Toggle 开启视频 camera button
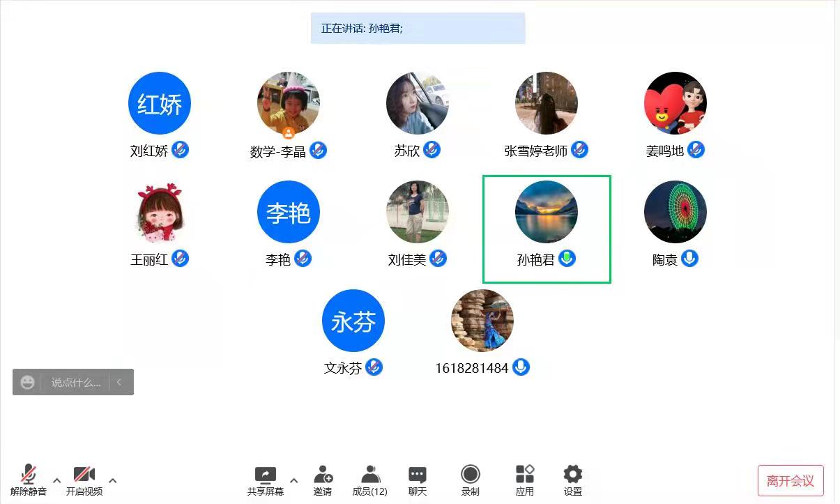Image resolution: width=840 pixels, height=504 pixels. click(x=84, y=475)
